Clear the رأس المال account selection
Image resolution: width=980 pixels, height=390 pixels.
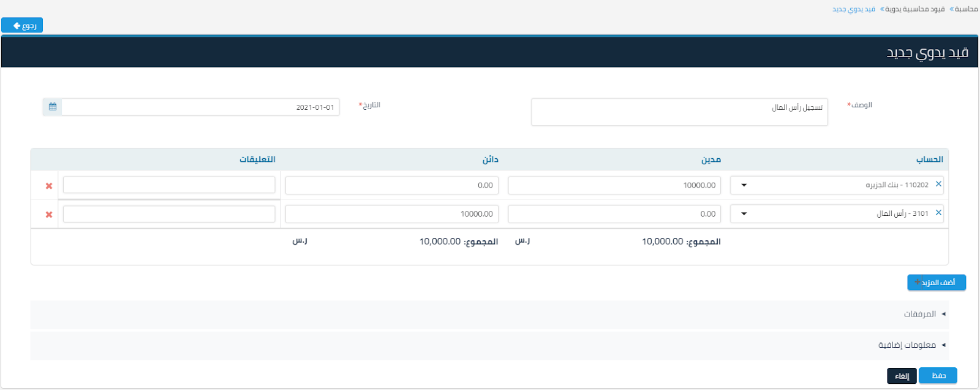click(x=938, y=213)
